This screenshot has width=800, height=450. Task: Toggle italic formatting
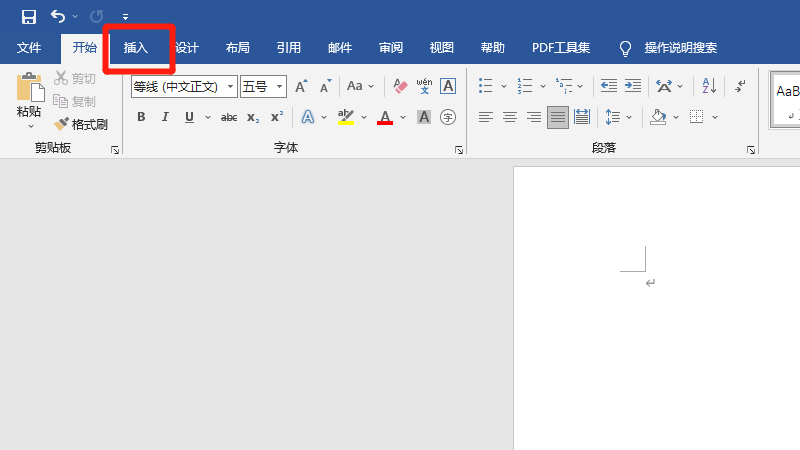pos(165,117)
